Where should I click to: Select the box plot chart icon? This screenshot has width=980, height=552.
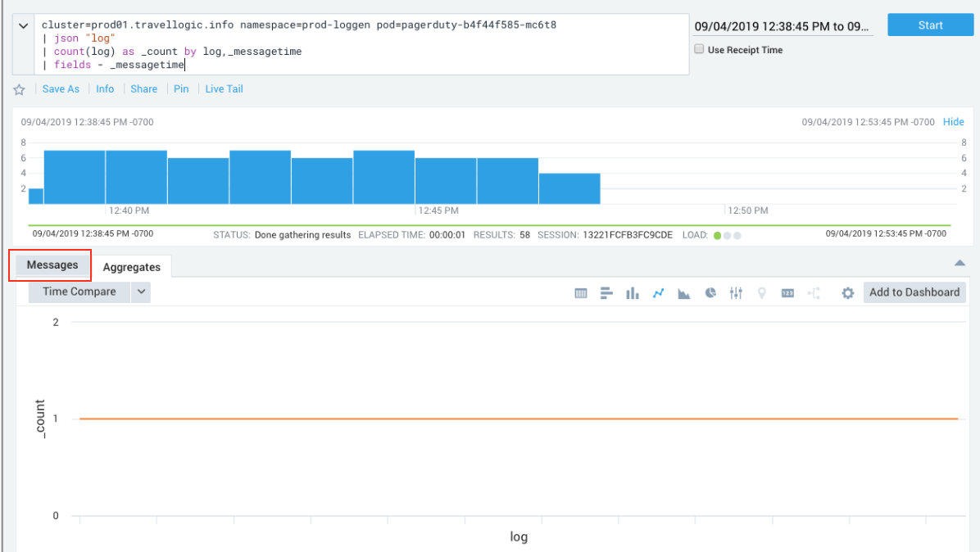[736, 293]
